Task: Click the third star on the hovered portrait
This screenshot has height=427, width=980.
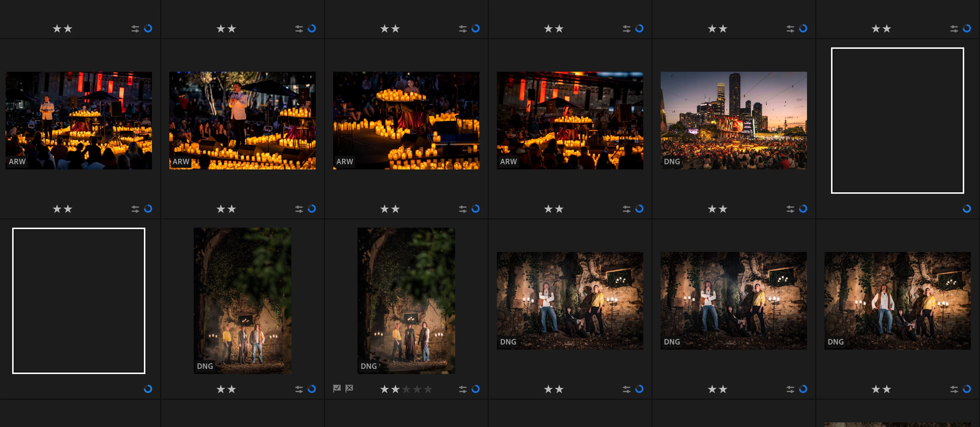Action: point(406,389)
